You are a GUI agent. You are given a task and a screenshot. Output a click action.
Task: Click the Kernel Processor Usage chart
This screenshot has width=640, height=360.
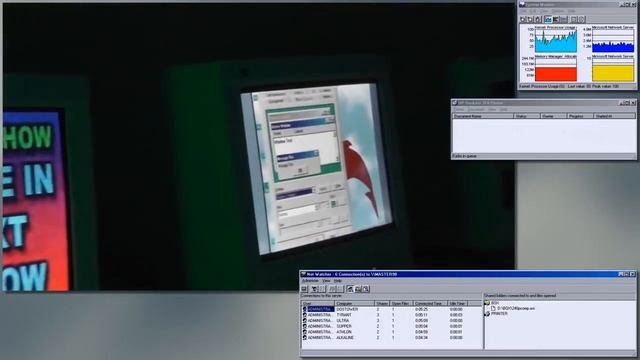[556, 41]
